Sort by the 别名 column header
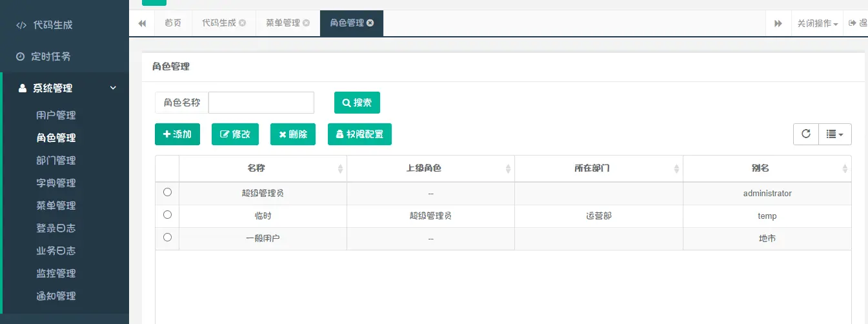 (767, 168)
